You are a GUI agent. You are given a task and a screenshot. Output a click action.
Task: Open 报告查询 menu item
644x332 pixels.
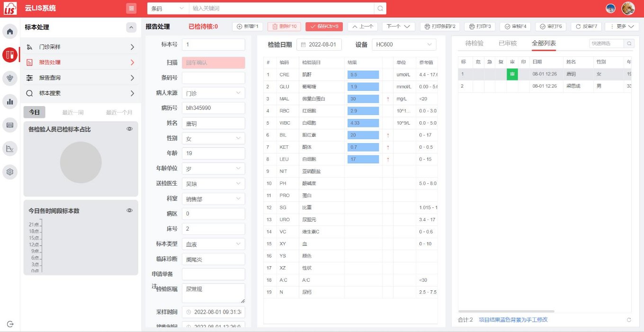pos(80,78)
